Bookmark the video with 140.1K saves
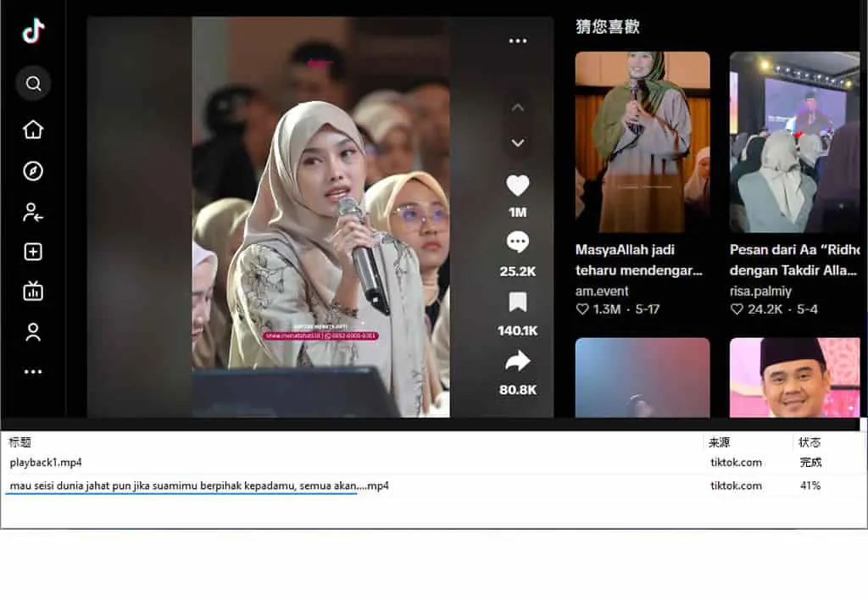The width and height of the screenshot is (868, 600). click(x=518, y=303)
